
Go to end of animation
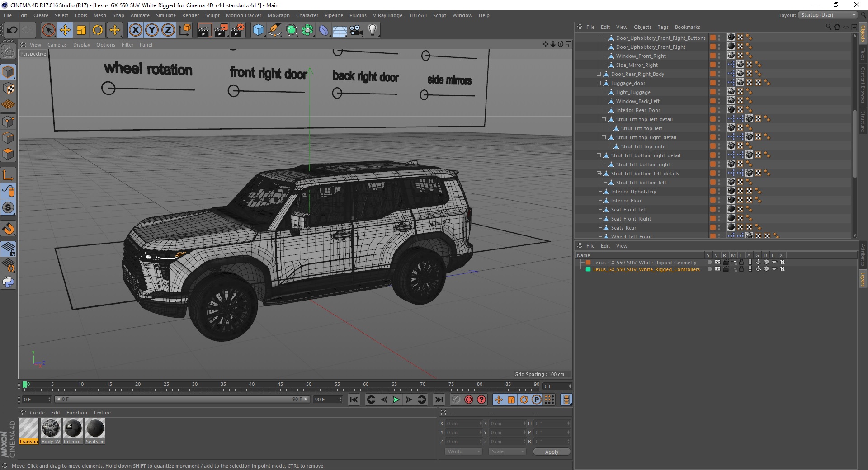(439, 399)
